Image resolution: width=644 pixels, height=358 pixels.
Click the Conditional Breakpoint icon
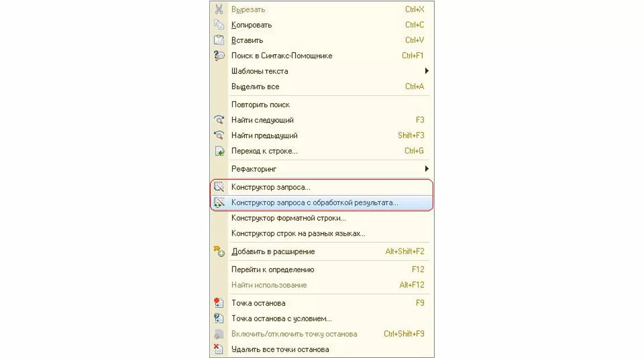coord(218,318)
